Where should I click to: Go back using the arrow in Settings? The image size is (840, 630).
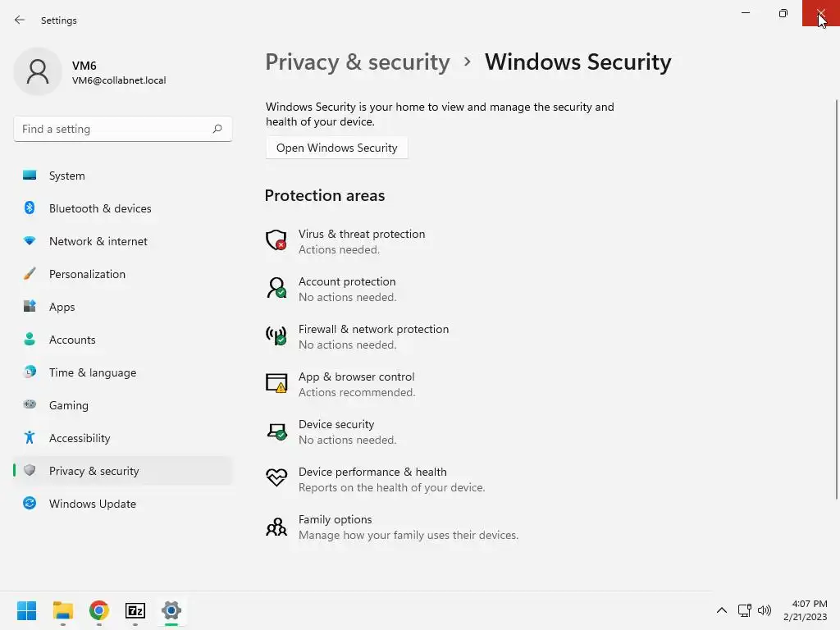click(20, 20)
